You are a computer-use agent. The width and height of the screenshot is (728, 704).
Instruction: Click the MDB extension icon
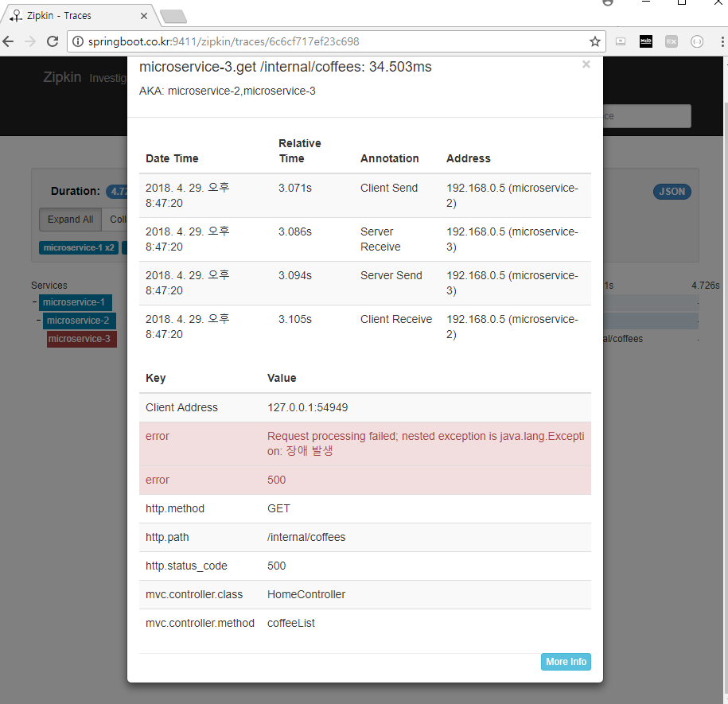(x=646, y=42)
